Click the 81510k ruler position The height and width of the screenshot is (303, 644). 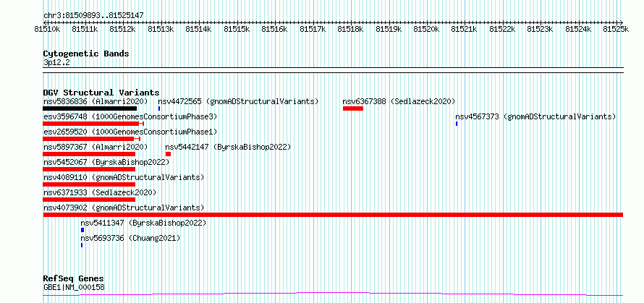point(47,29)
